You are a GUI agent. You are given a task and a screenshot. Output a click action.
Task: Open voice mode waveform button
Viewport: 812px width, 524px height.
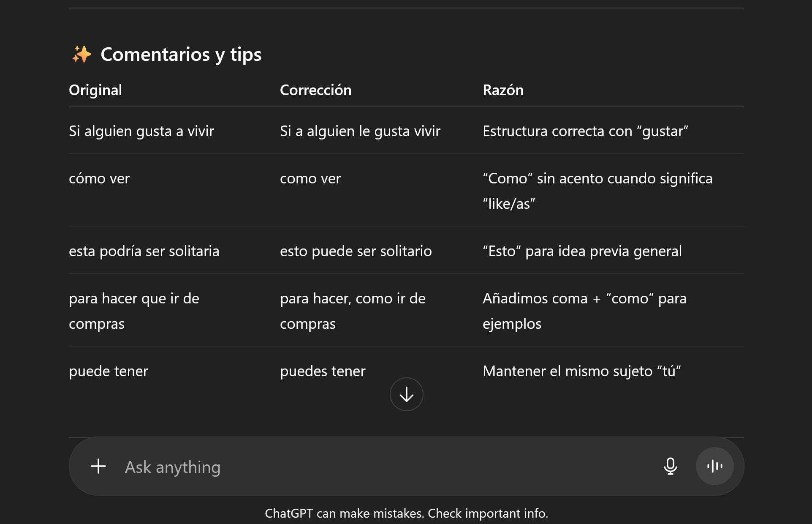714,467
